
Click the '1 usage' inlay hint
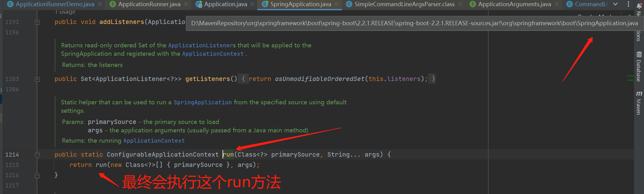(65, 12)
